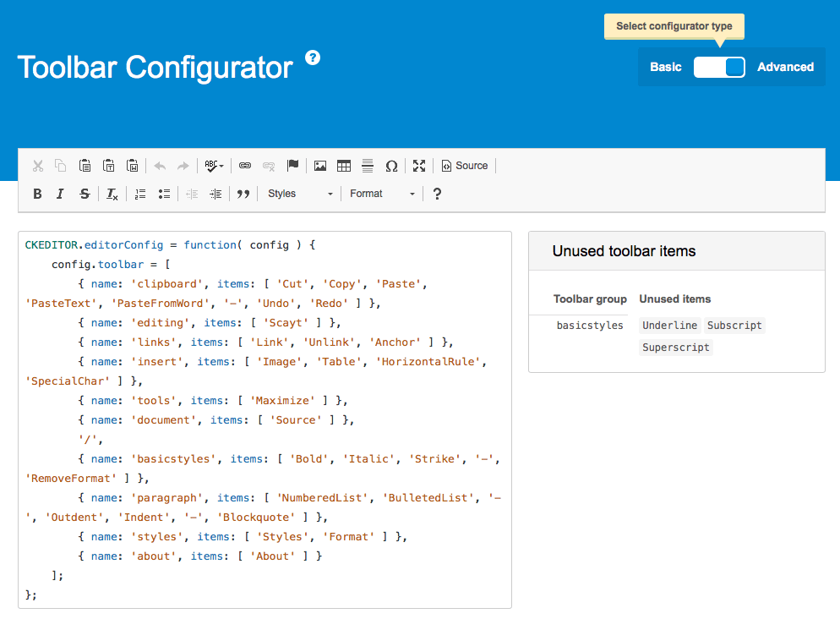Toggle Italic formatting
840x619 pixels.
(60, 194)
